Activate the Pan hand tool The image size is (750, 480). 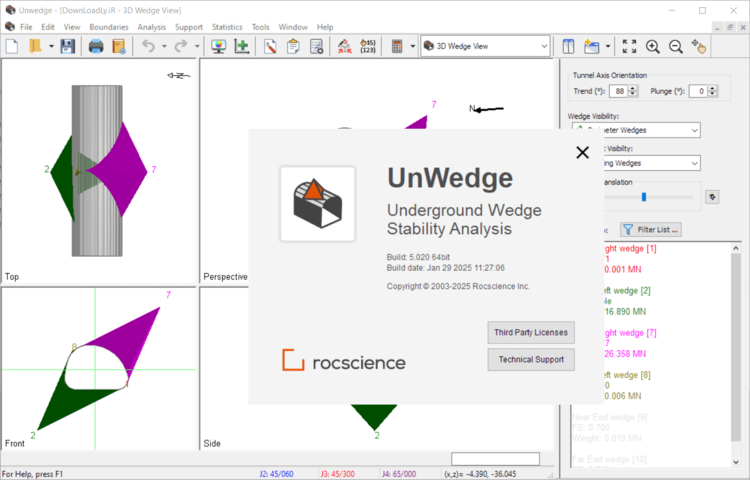tap(699, 46)
